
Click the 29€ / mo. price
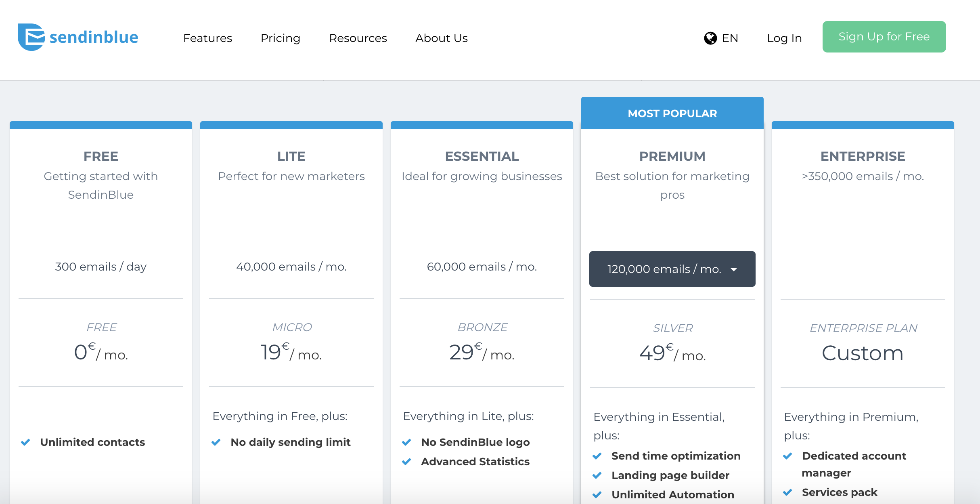pyautogui.click(x=482, y=352)
